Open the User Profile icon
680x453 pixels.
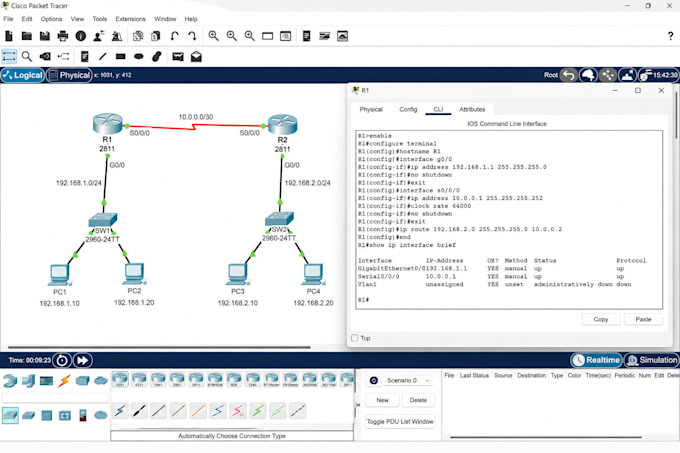pos(99,36)
